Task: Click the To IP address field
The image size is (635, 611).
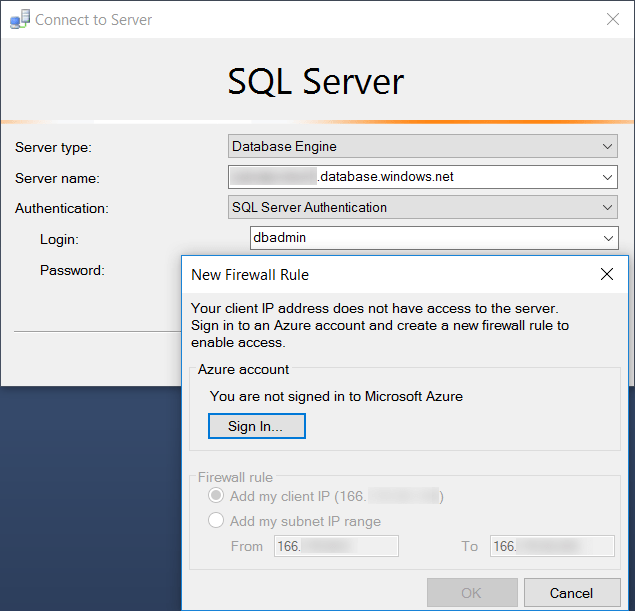Action: point(552,546)
